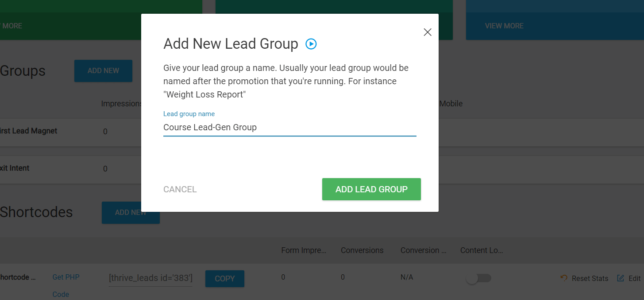Viewport: 644px width, 300px height.
Task: Click VIEW MORE on the blue card
Action: tap(504, 26)
